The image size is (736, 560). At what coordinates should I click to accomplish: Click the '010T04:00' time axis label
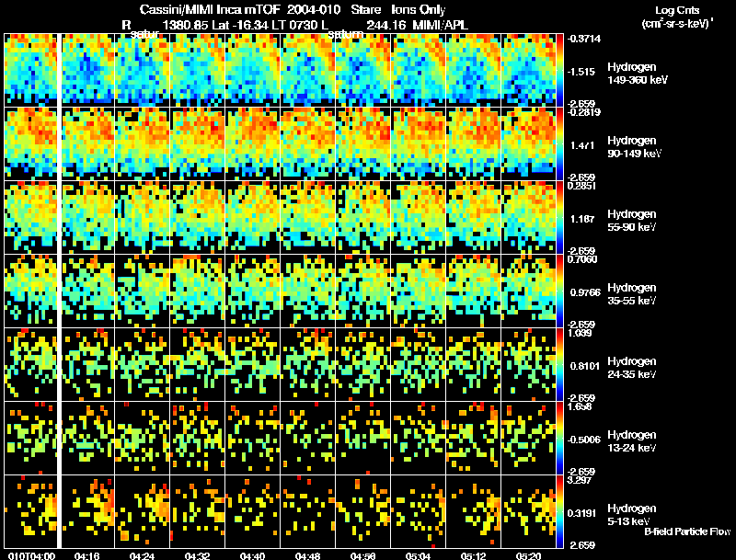pyautogui.click(x=32, y=556)
